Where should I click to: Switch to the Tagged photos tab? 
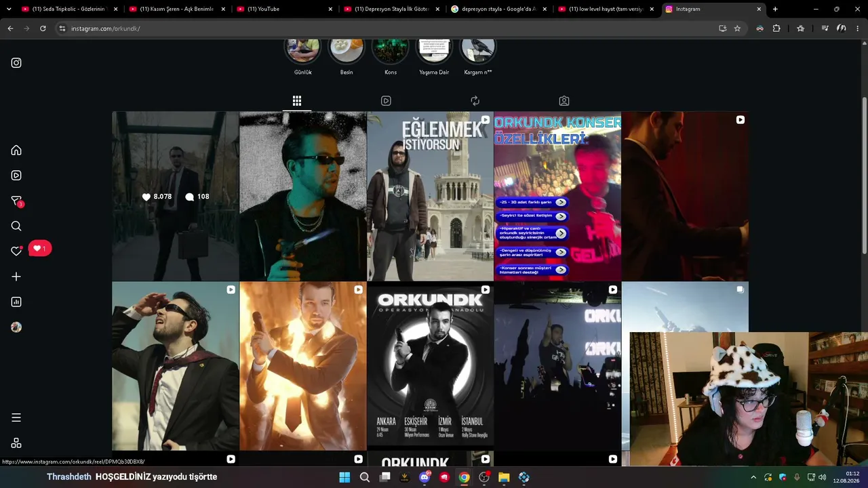tap(564, 101)
